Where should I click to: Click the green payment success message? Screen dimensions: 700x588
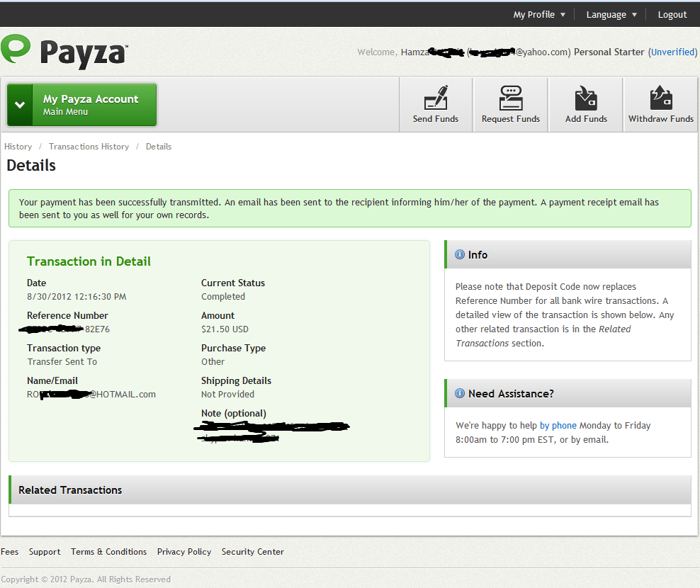tap(350, 208)
